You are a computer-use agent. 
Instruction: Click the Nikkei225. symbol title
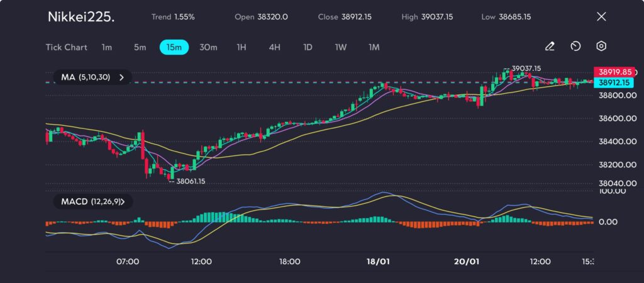coord(81,17)
